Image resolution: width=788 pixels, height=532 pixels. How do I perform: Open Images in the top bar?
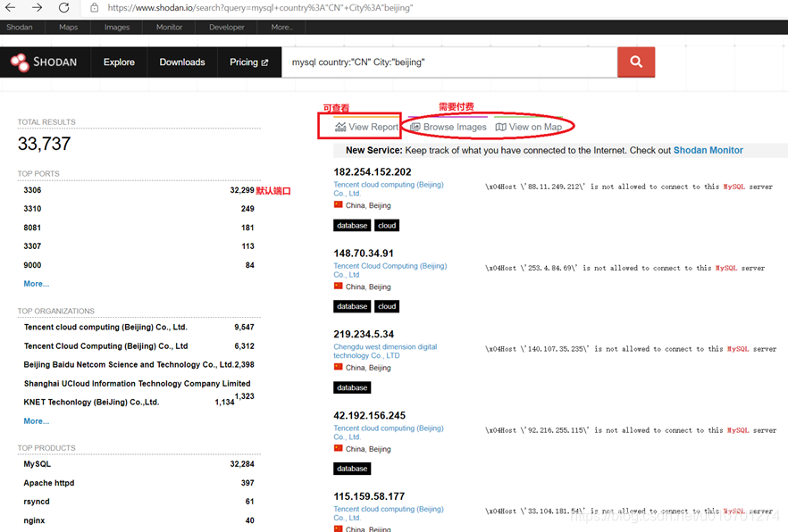click(x=117, y=27)
